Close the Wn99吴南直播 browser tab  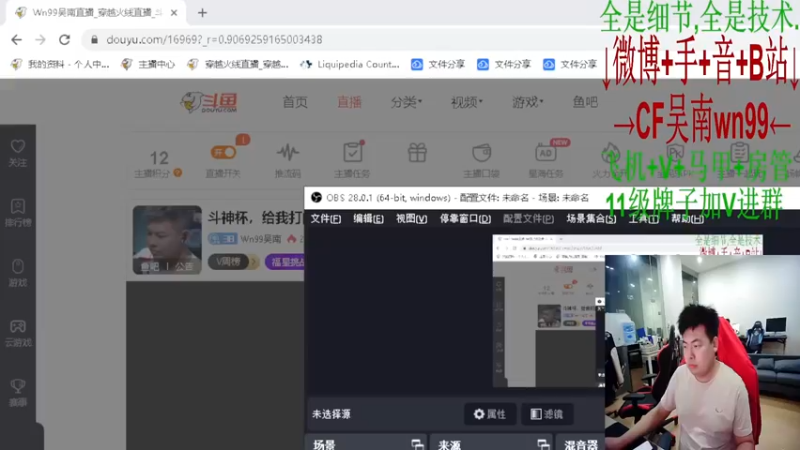174,13
